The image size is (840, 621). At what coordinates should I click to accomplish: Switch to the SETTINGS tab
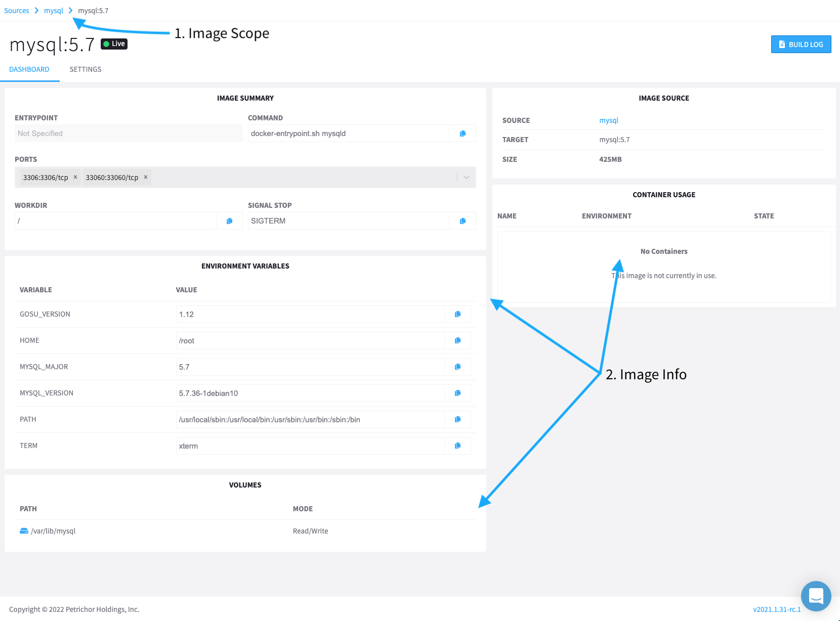click(x=86, y=69)
